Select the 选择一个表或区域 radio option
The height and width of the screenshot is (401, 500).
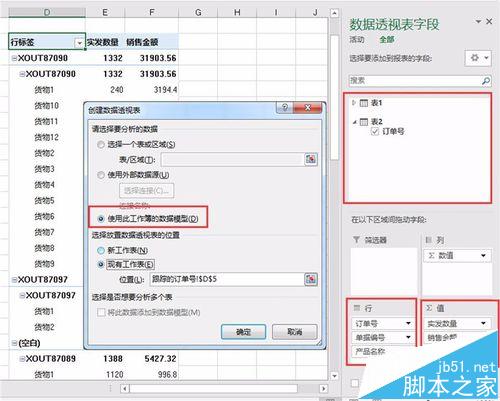(101, 145)
